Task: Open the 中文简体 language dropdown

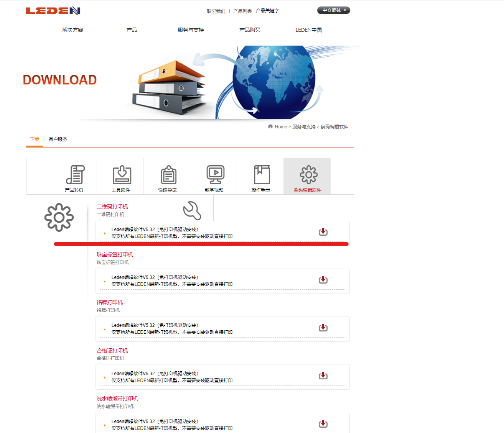Action: (334, 10)
